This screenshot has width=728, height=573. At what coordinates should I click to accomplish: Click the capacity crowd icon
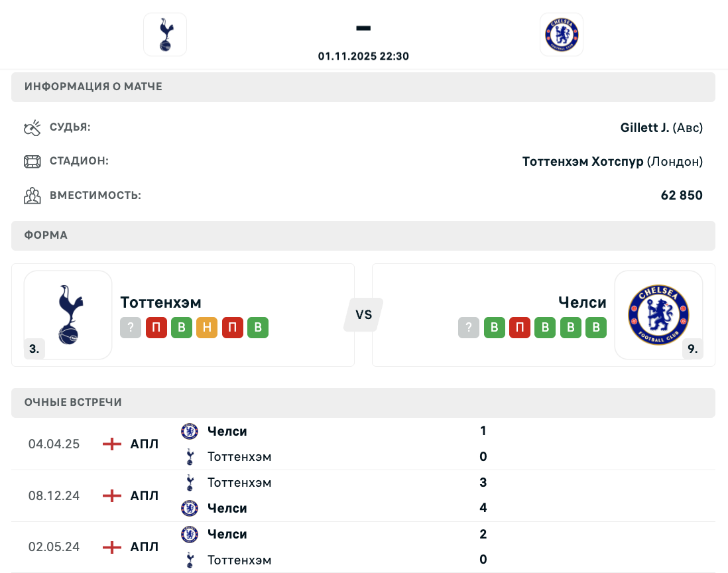coord(32,196)
